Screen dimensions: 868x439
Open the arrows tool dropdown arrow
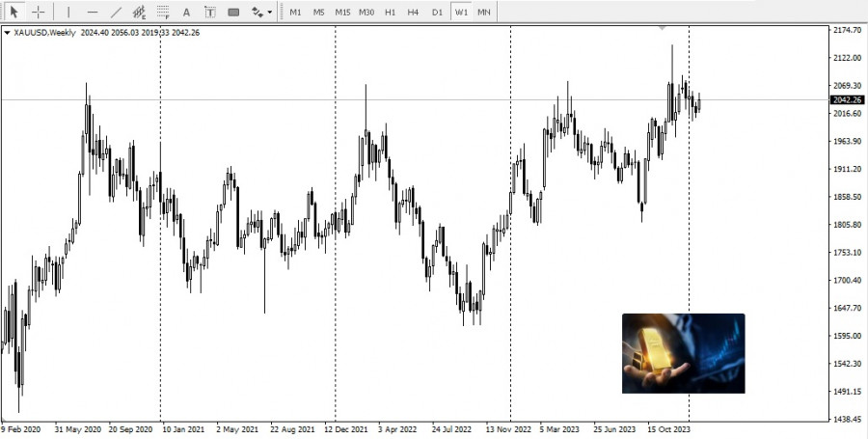pyautogui.click(x=270, y=12)
